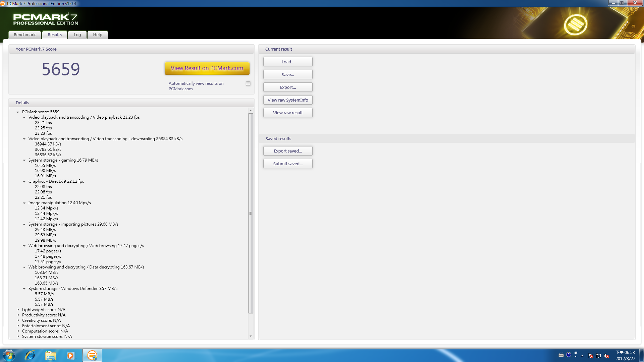Expand the Lightweight score node
644x362 pixels.
pyautogui.click(x=18, y=310)
